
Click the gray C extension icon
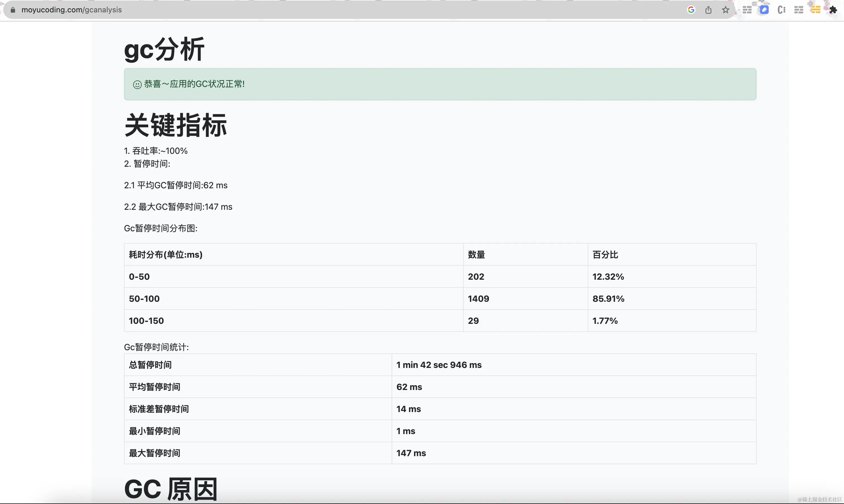point(781,10)
